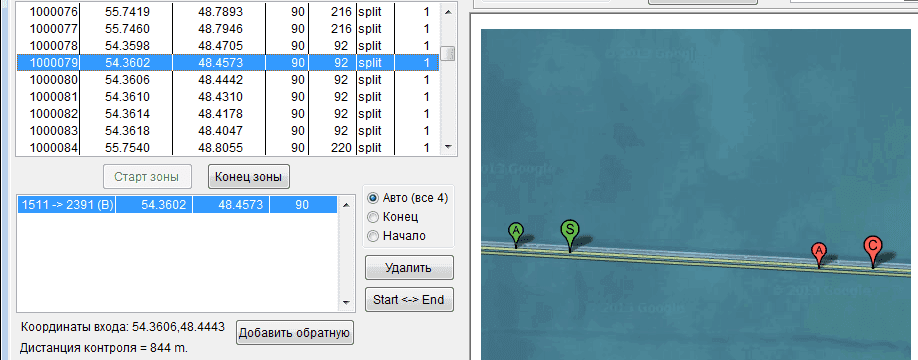The width and height of the screenshot is (918, 360).
Task: Click the Удалить button
Action: coord(409,268)
